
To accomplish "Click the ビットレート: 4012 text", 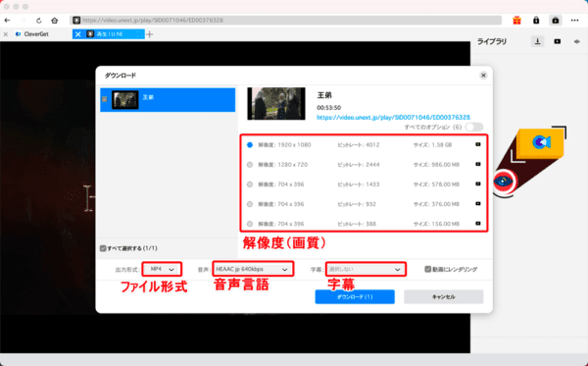I will [x=359, y=145].
